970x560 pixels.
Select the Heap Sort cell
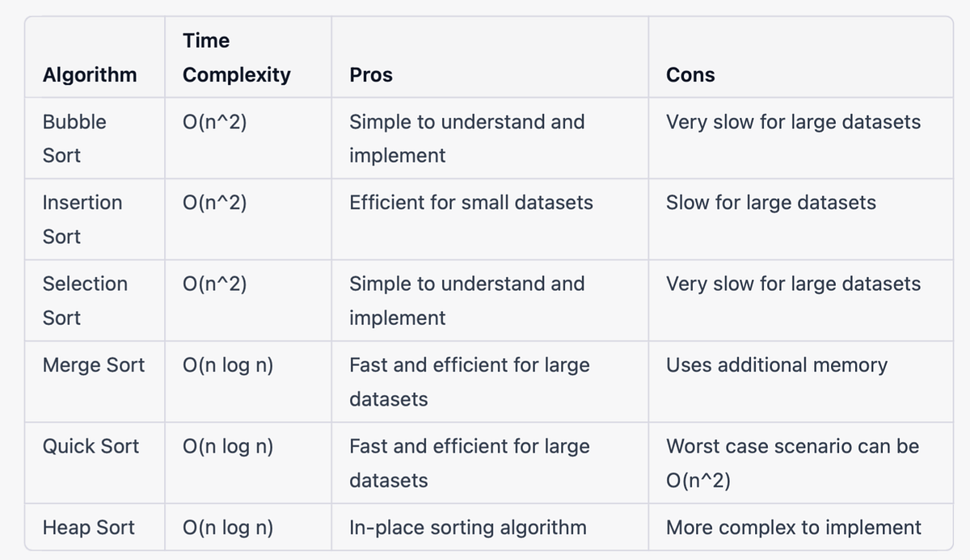coord(95,527)
